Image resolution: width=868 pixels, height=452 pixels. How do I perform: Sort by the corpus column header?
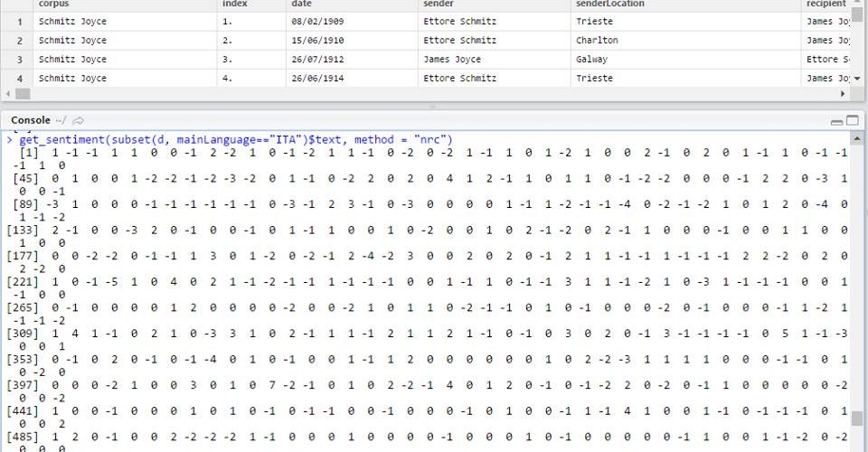pyautogui.click(x=53, y=5)
